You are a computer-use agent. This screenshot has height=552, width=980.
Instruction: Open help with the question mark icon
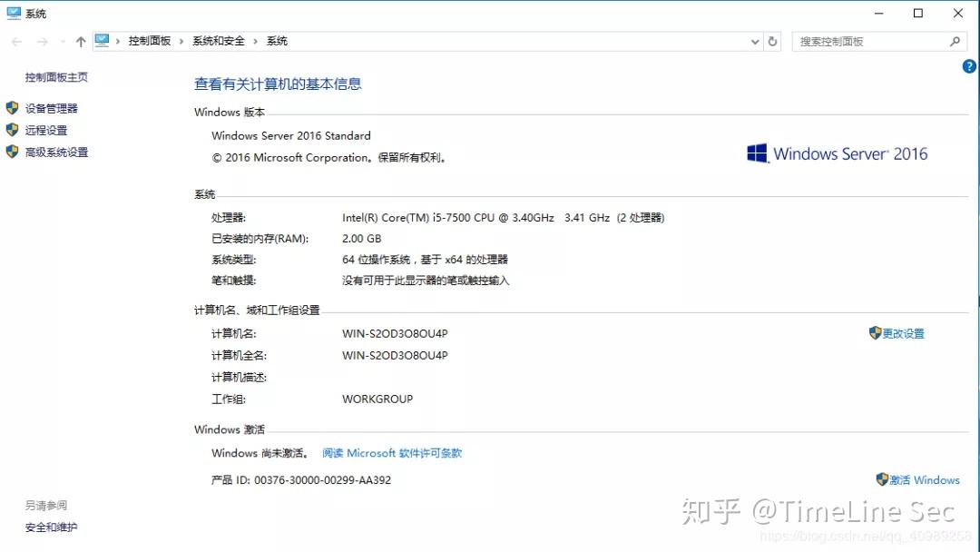(969, 66)
